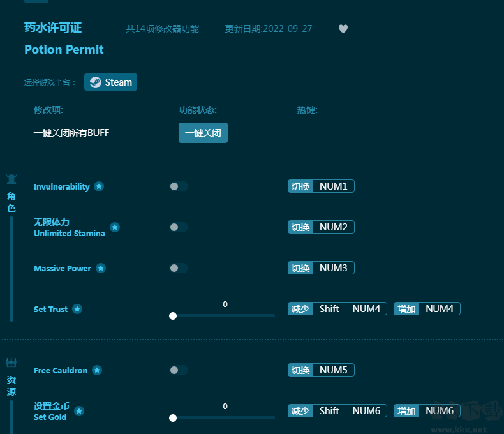Click the 增加 NUM4 hotkey for Set Trust

coord(427,309)
